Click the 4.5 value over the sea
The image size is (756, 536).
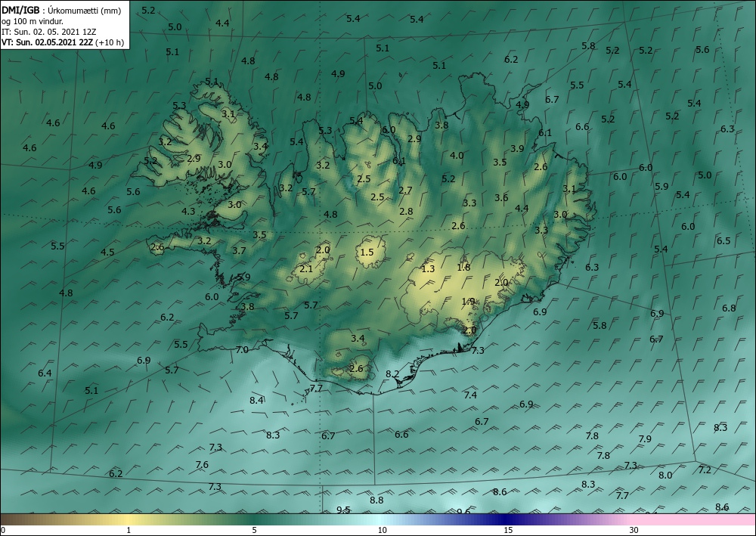(x=107, y=252)
